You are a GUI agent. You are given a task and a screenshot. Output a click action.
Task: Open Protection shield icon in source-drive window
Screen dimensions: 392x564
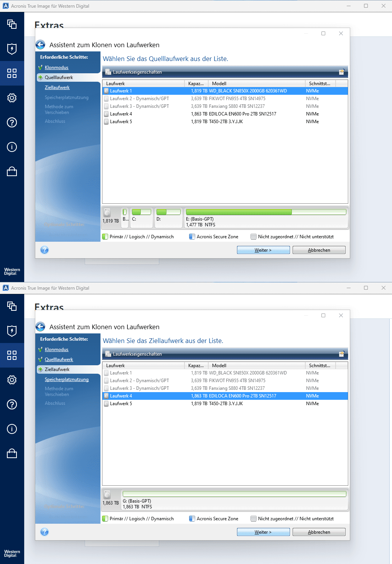click(12, 49)
